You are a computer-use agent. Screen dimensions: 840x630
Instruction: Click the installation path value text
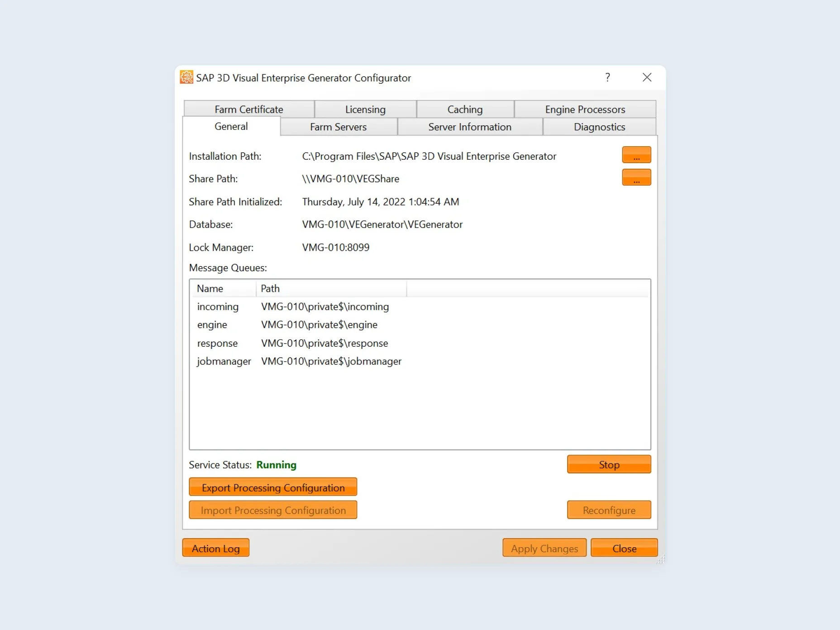coord(429,156)
